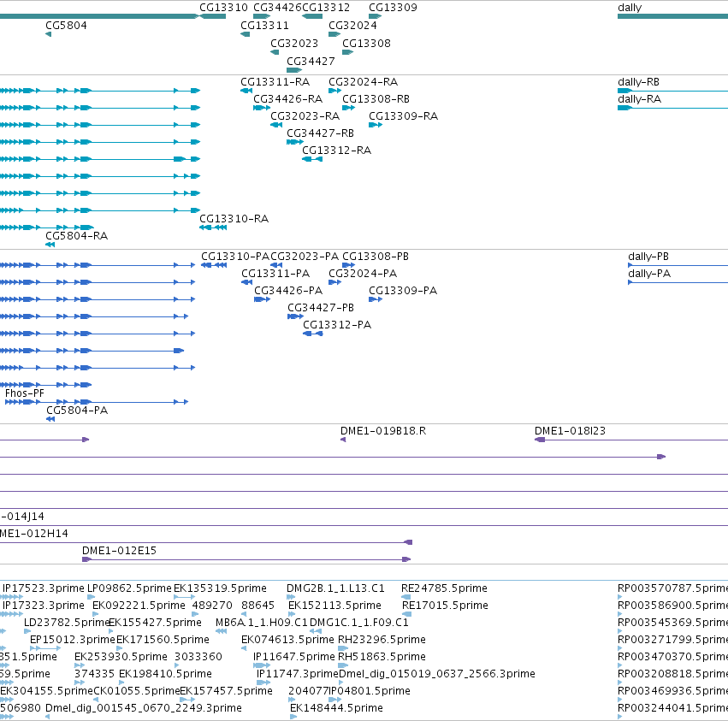Select the CG34427 gene label
Image resolution: width=728 pixels, height=721 pixels.
[311, 62]
